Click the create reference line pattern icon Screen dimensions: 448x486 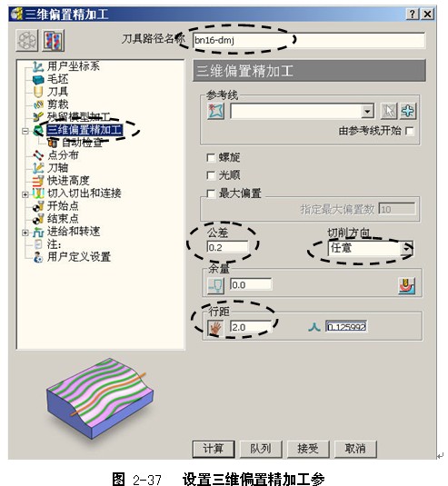pyautogui.click(x=215, y=111)
